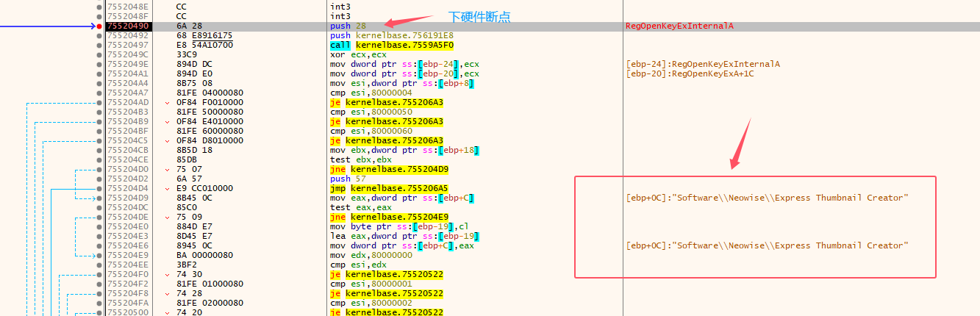The height and width of the screenshot is (316, 980).
Task: Select the highlighted 'push 28' instruction
Action: [x=348, y=26]
